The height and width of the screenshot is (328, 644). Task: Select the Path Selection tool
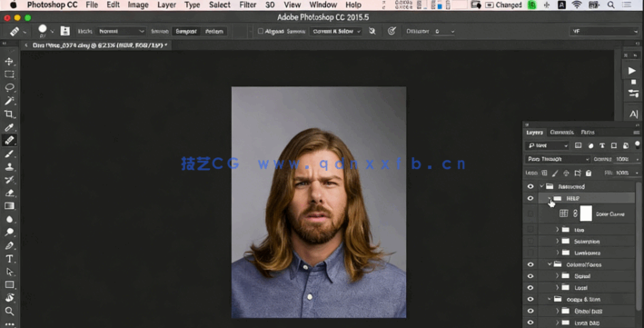[x=9, y=272]
